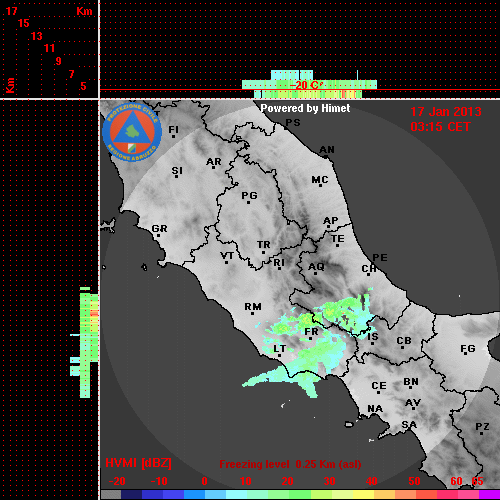Viewport: 500px width, 500px height.
Task: Click the 30 dBZ scale value
Action: point(330,481)
